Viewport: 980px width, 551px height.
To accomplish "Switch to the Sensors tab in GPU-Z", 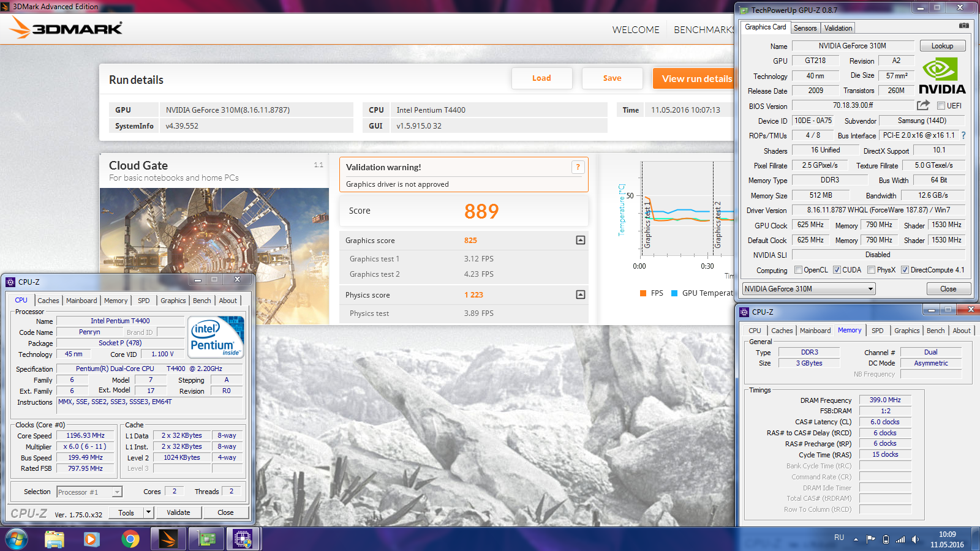I will point(805,28).
